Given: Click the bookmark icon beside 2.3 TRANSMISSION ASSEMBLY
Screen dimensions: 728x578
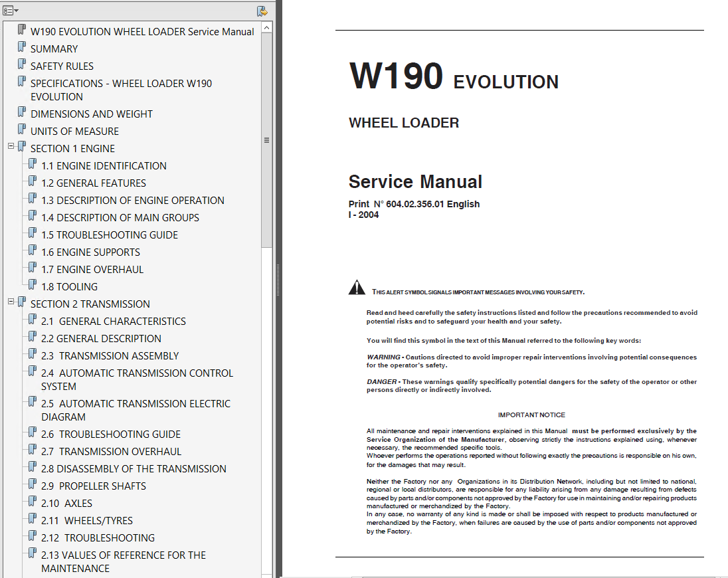Looking at the screenshot, I should pos(33,353).
